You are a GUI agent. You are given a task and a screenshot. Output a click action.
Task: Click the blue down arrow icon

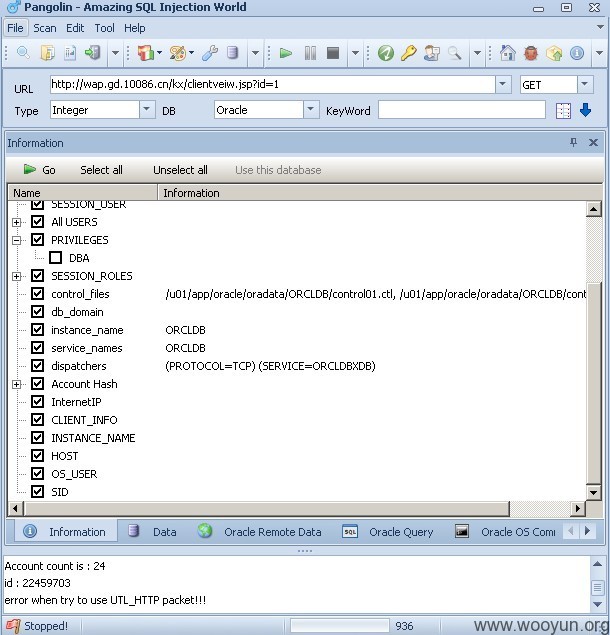click(x=585, y=110)
